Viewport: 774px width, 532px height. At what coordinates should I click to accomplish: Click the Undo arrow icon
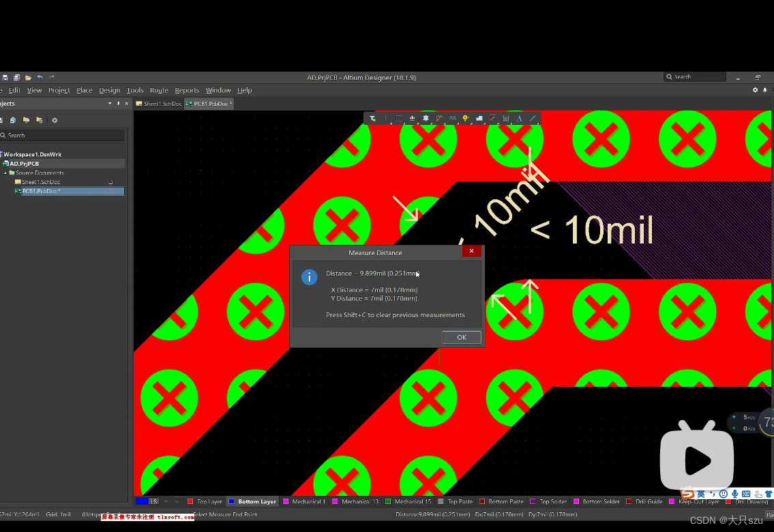(40, 78)
